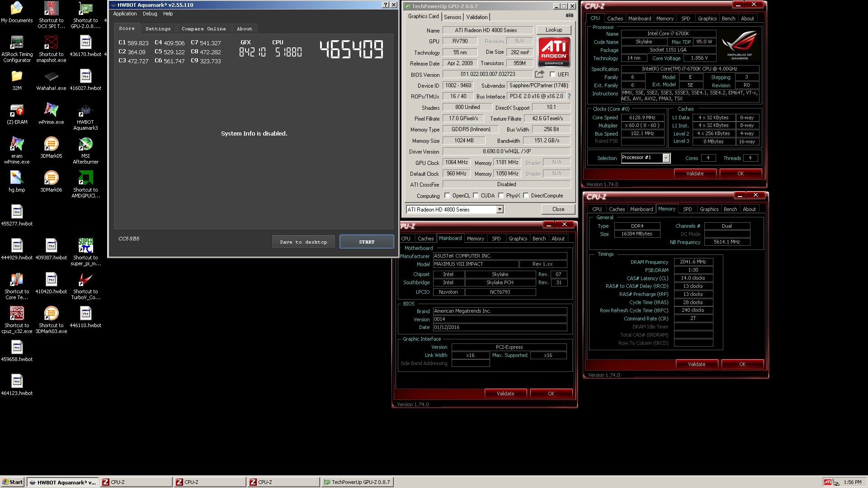Launch 3DMark06 desktop icon
868x488 pixels.
[x=51, y=182]
